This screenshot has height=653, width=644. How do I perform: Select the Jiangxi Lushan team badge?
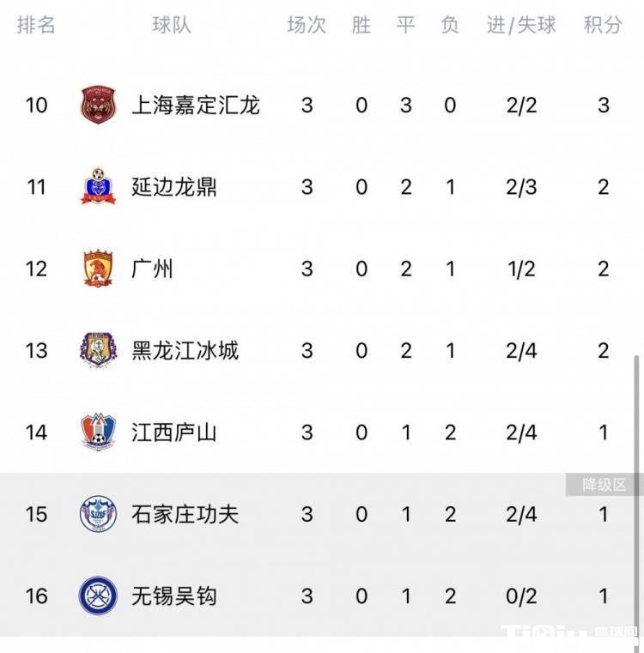[98, 432]
